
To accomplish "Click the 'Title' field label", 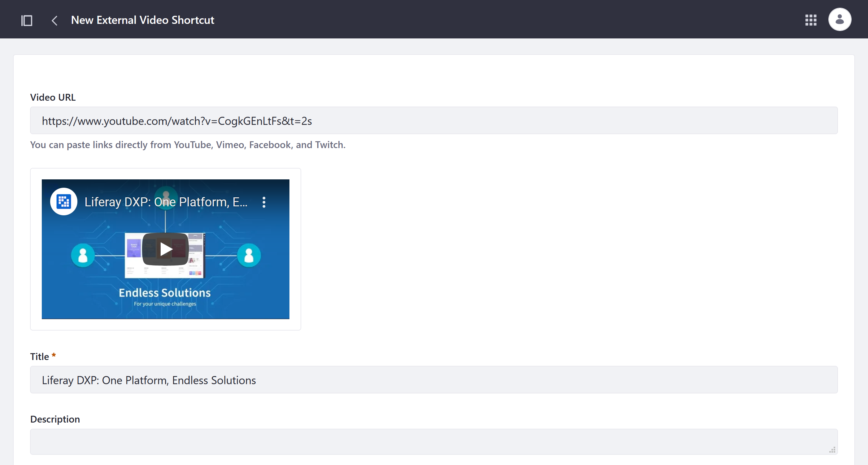I will pyautogui.click(x=39, y=357).
